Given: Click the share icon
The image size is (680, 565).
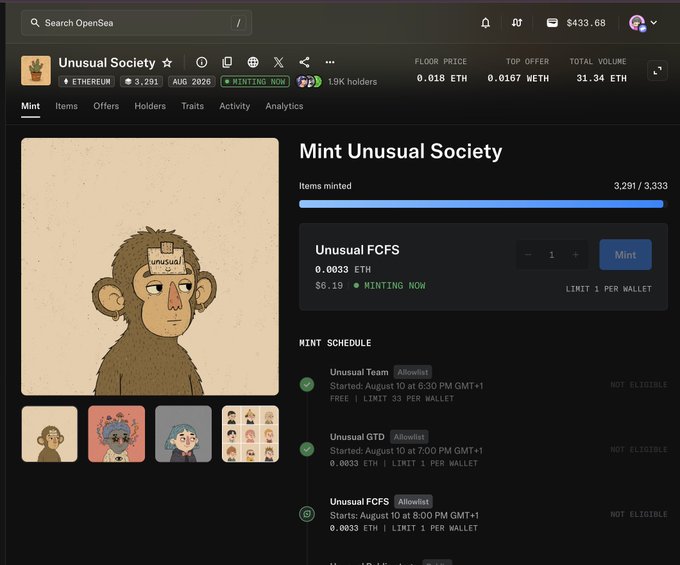Looking at the screenshot, I should (x=304, y=62).
